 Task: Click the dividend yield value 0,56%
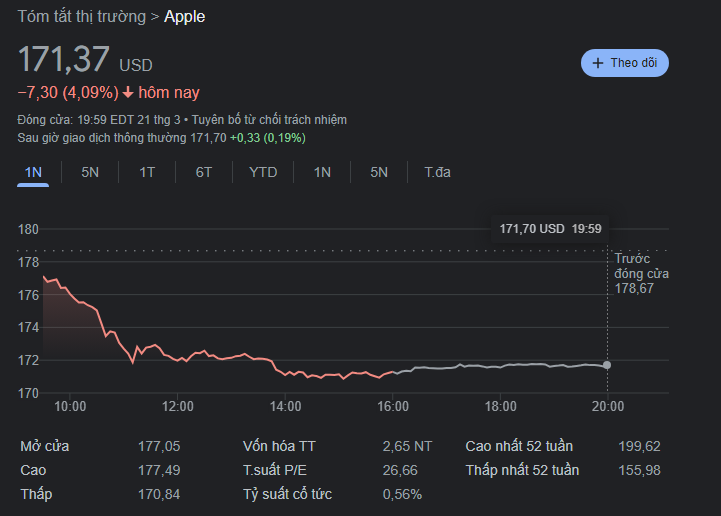[402, 494]
